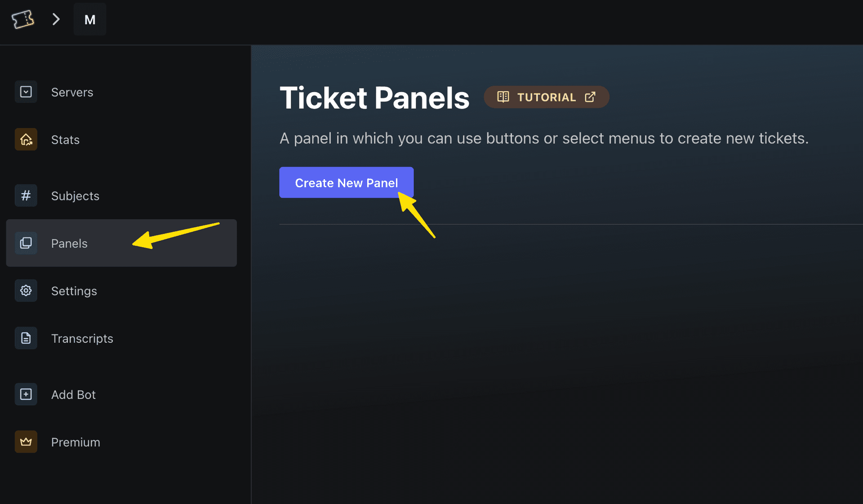Viewport: 863px width, 504px height.
Task: Select the highlighted Panels entry
Action: (x=69, y=243)
